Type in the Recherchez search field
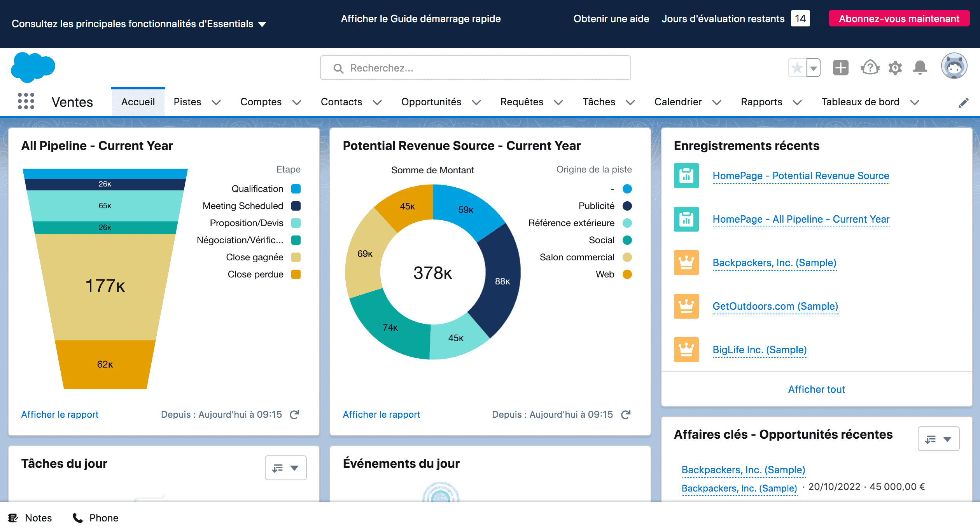 [474, 68]
